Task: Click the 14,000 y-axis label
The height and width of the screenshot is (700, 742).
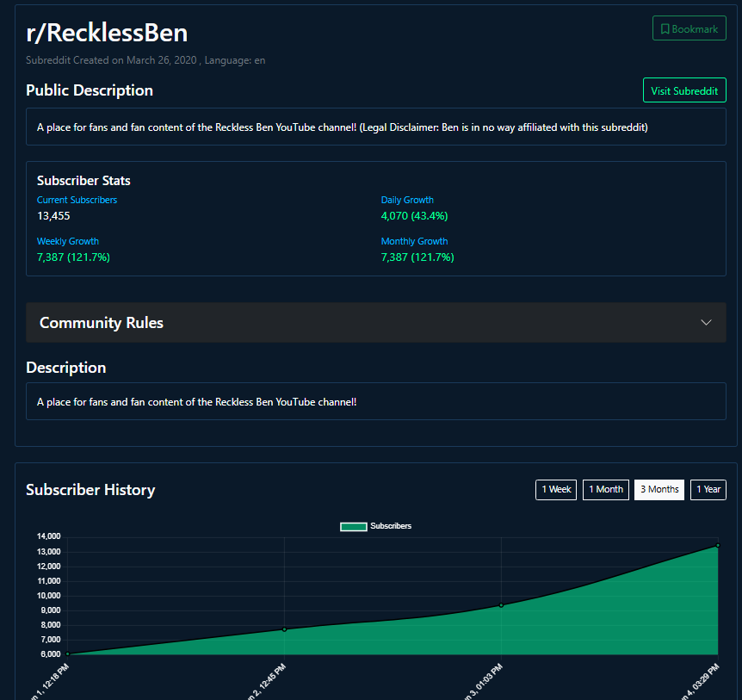Action: pos(49,536)
